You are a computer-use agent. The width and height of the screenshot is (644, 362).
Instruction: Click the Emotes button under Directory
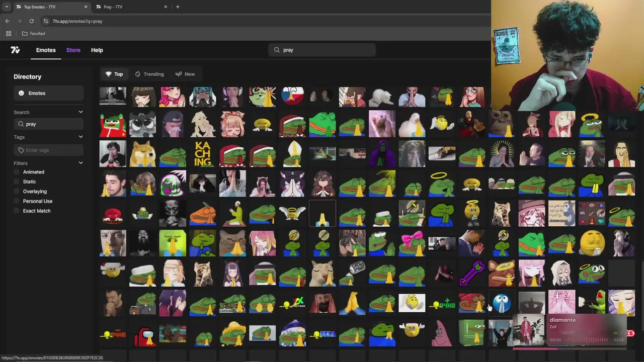(x=48, y=93)
